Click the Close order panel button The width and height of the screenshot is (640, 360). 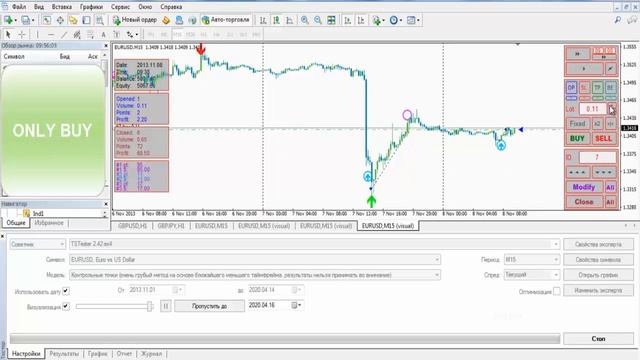584,202
